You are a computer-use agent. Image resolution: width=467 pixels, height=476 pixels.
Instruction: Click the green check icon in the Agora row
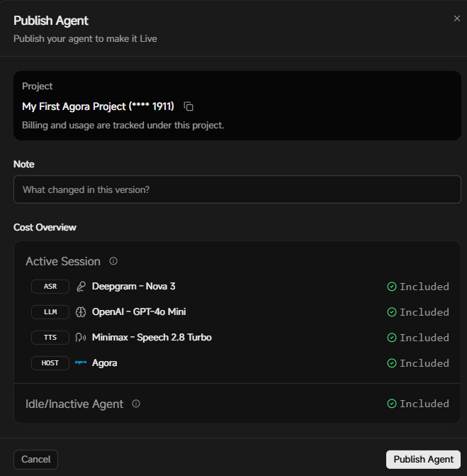[x=392, y=362]
